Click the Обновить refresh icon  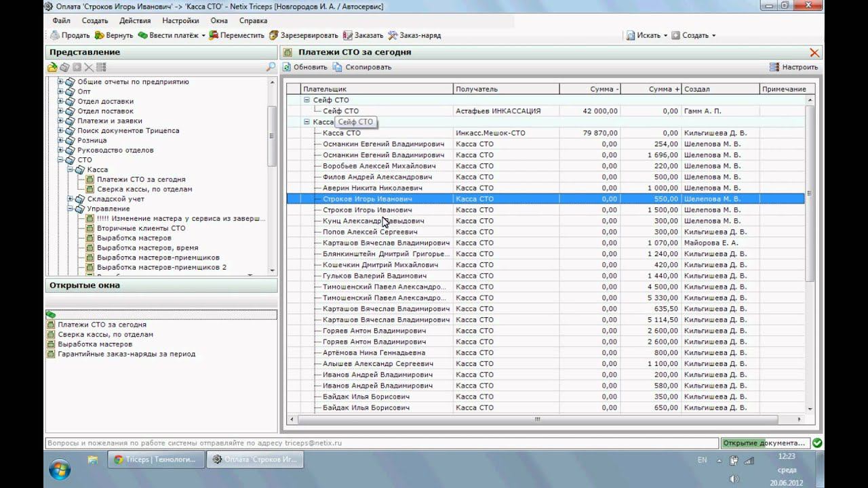point(287,67)
